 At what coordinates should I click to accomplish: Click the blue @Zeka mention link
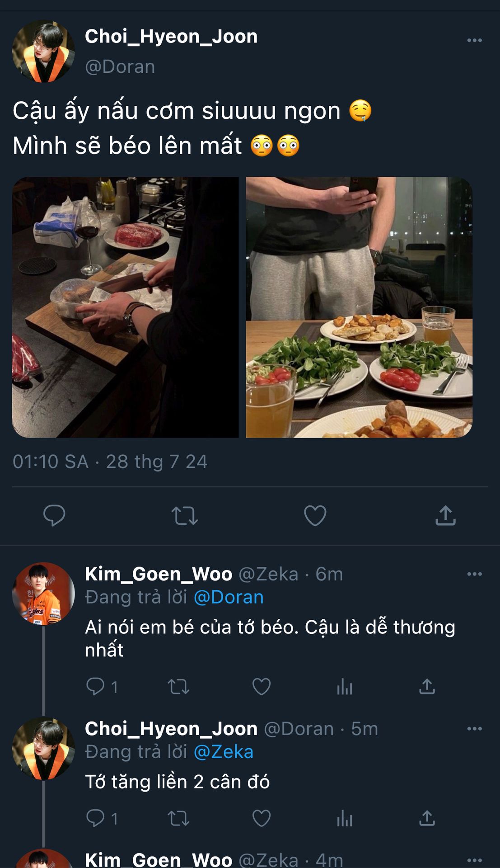pos(224,752)
